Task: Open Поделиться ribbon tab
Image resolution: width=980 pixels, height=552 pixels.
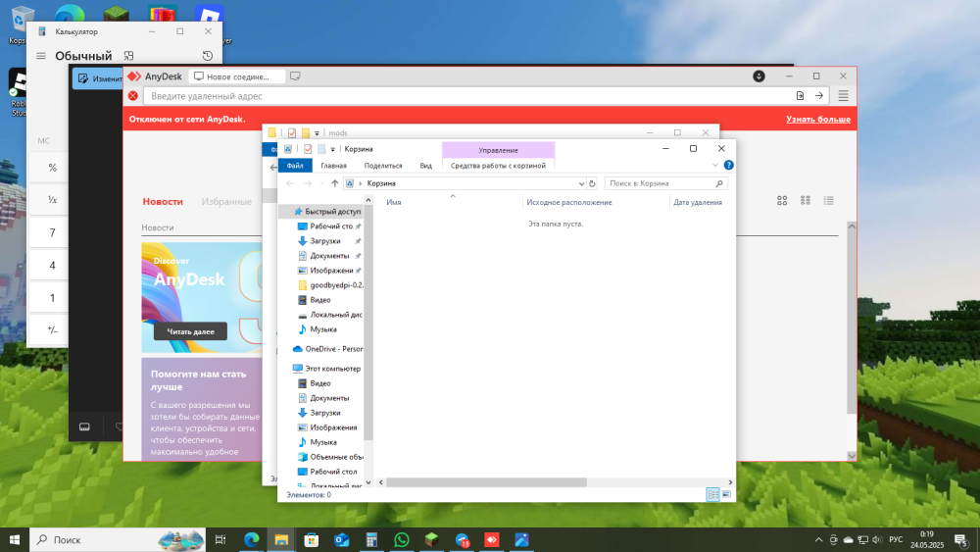Action: point(383,166)
